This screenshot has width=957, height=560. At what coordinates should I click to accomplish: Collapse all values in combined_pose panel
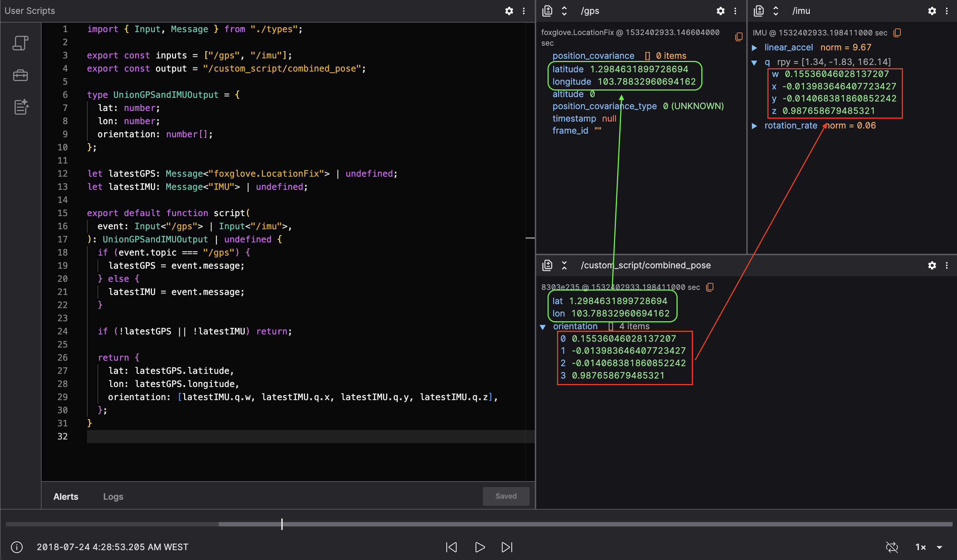pos(564,265)
